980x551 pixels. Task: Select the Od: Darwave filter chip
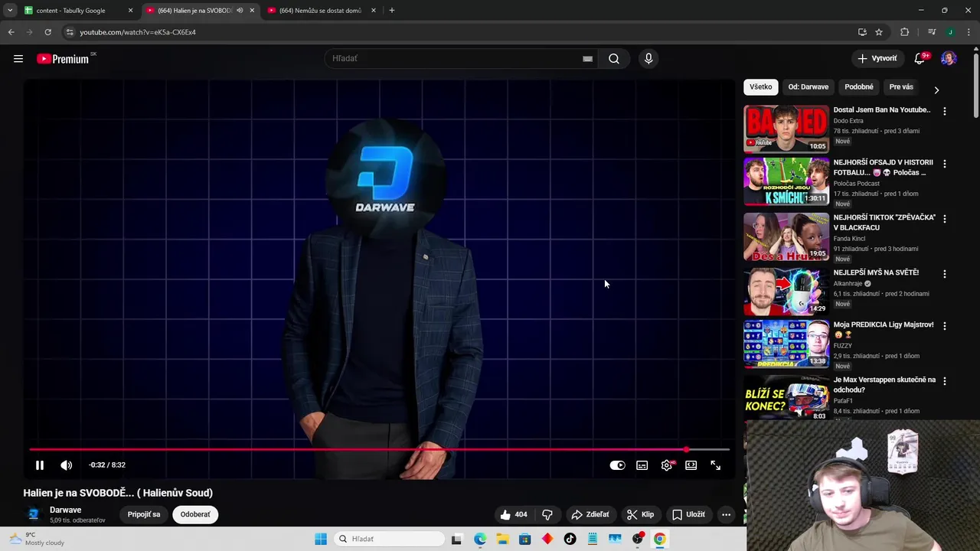tap(808, 87)
